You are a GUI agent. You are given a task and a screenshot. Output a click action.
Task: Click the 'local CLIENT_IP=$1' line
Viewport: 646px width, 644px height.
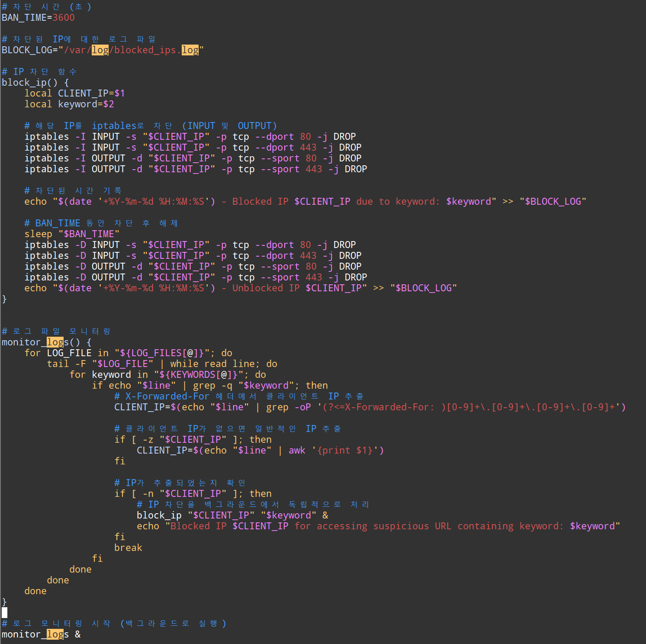coord(74,93)
